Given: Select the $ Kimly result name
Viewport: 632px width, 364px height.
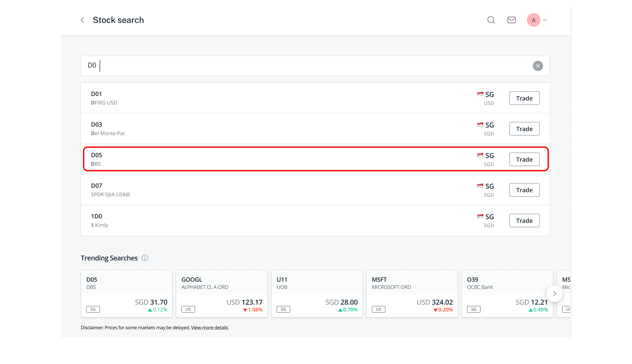Looking at the screenshot, I should [99, 225].
